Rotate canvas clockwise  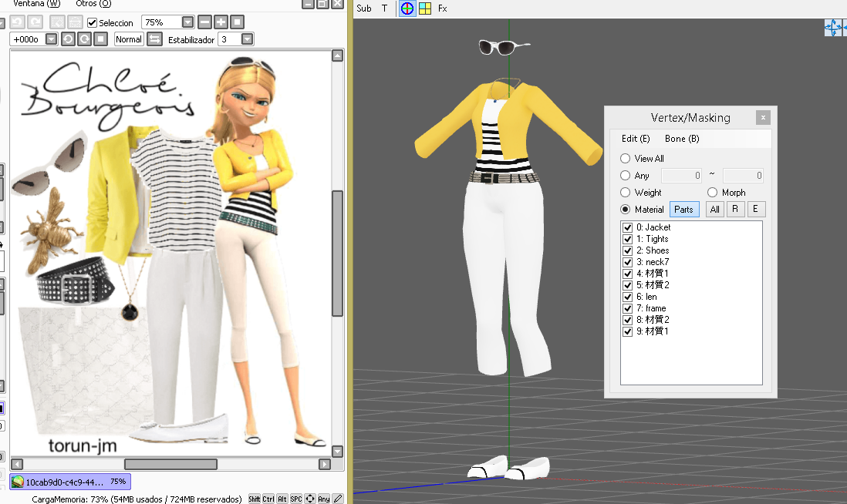click(84, 39)
